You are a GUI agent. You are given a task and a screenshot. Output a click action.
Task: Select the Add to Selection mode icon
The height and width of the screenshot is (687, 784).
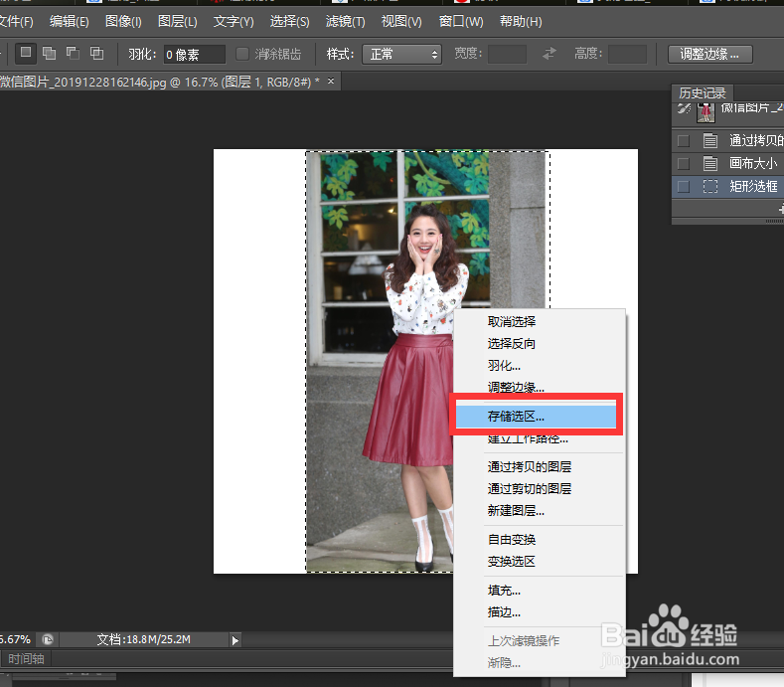(x=49, y=53)
